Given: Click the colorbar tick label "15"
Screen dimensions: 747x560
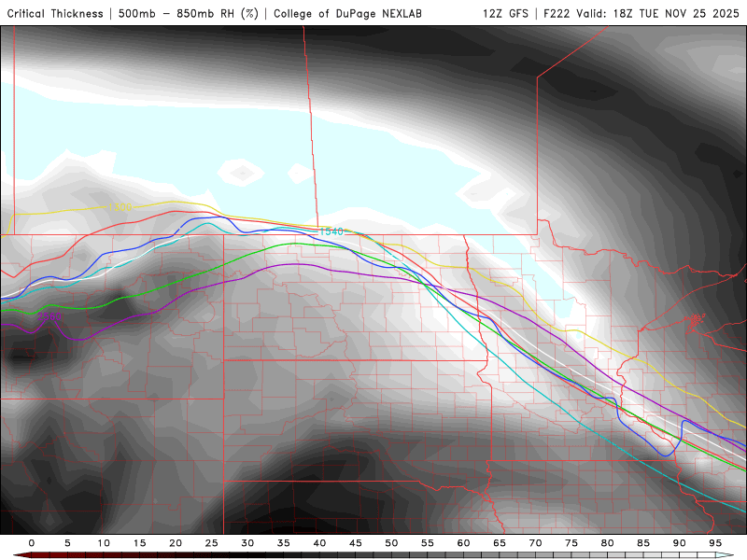Looking at the screenshot, I should coord(139,543).
